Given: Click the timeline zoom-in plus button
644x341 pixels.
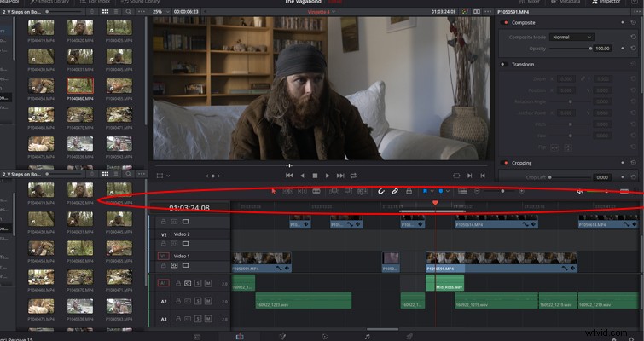Looking at the screenshot, I should (522, 191).
